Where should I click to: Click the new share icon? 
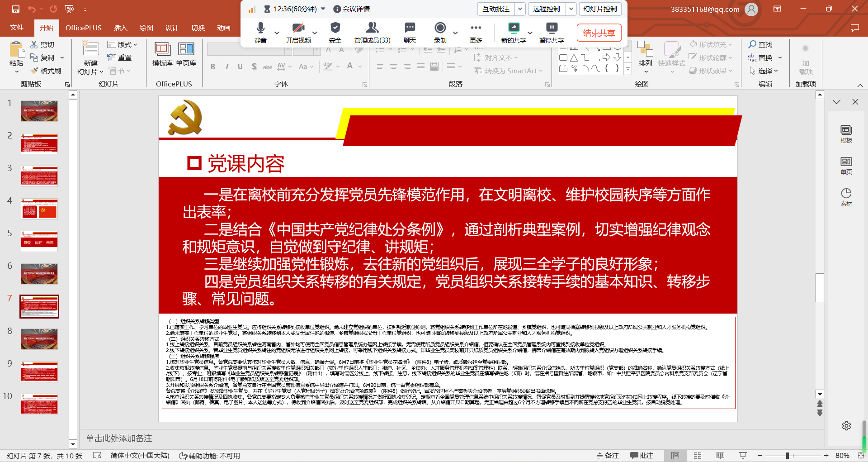[514, 32]
